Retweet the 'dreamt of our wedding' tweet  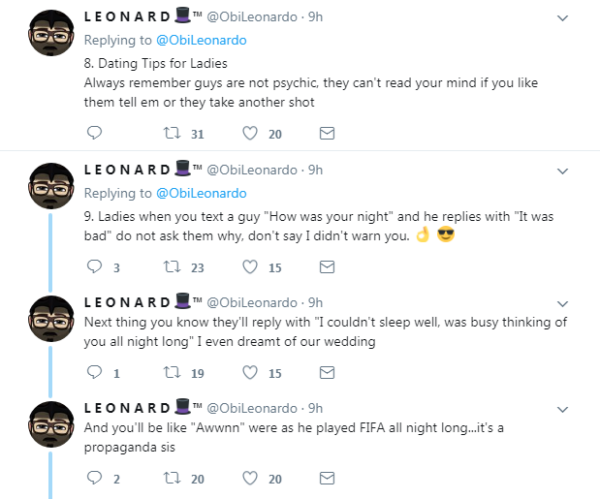[172, 372]
